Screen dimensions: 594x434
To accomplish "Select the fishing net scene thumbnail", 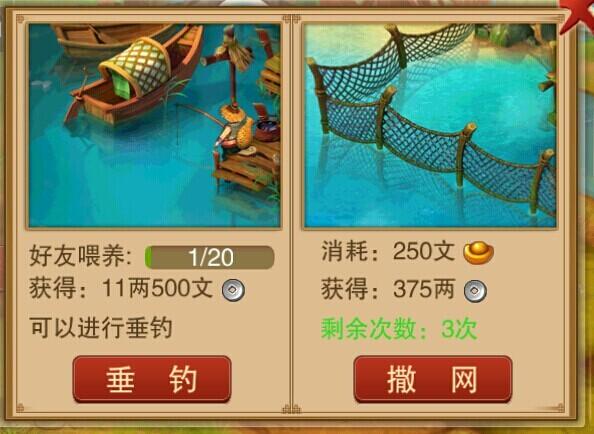I will click(x=430, y=125).
